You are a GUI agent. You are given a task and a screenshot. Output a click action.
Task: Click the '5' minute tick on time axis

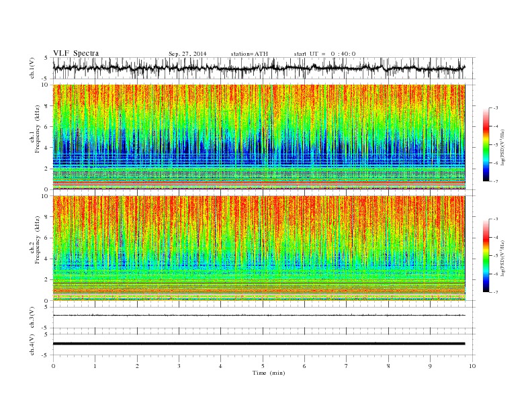pyautogui.click(x=263, y=366)
